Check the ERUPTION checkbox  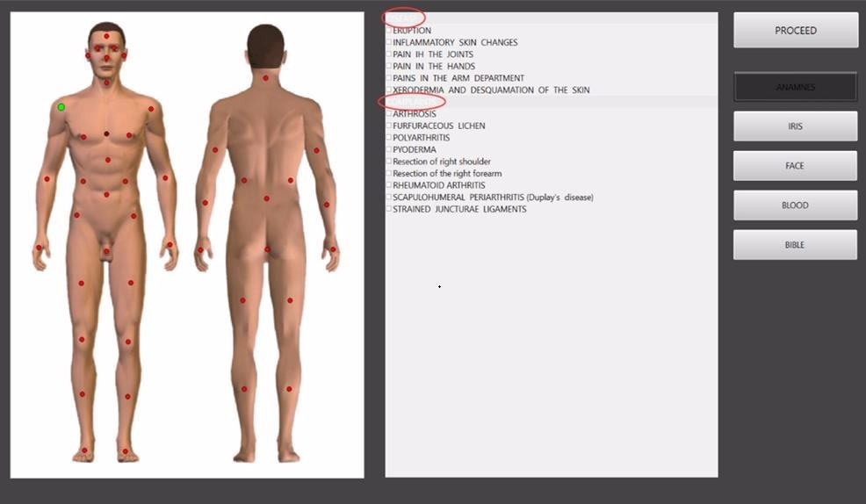click(x=389, y=31)
